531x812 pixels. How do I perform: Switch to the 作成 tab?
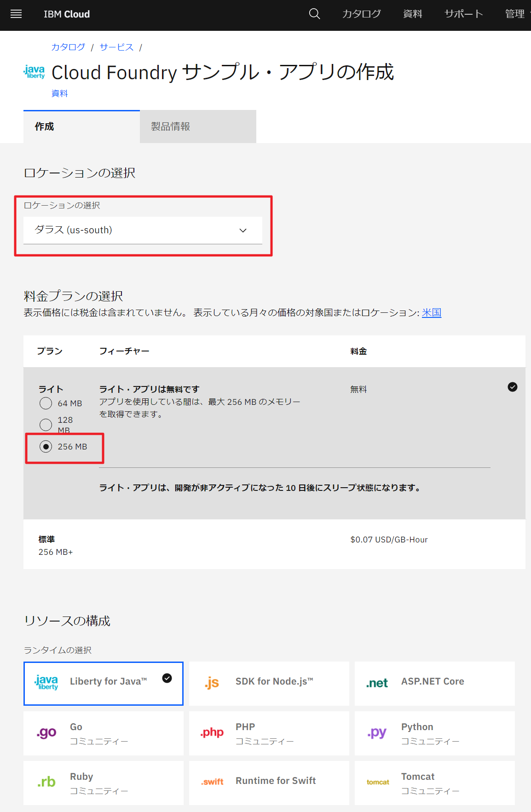[x=81, y=127]
